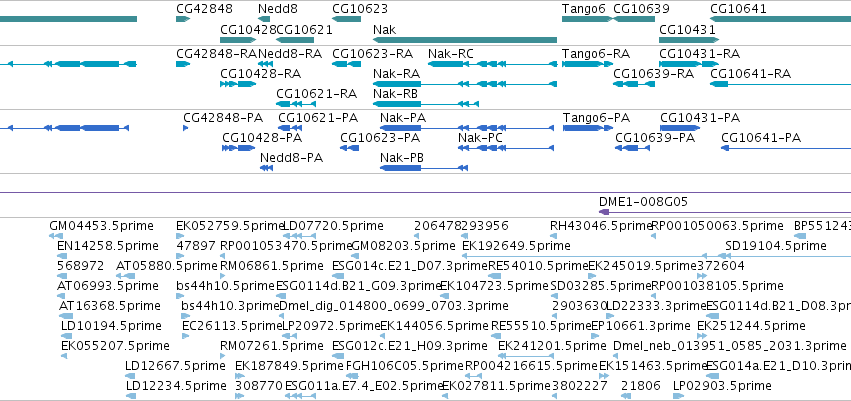The image size is (851, 401).
Task: Click the Tango6-RA transcript
Action: pos(587,64)
